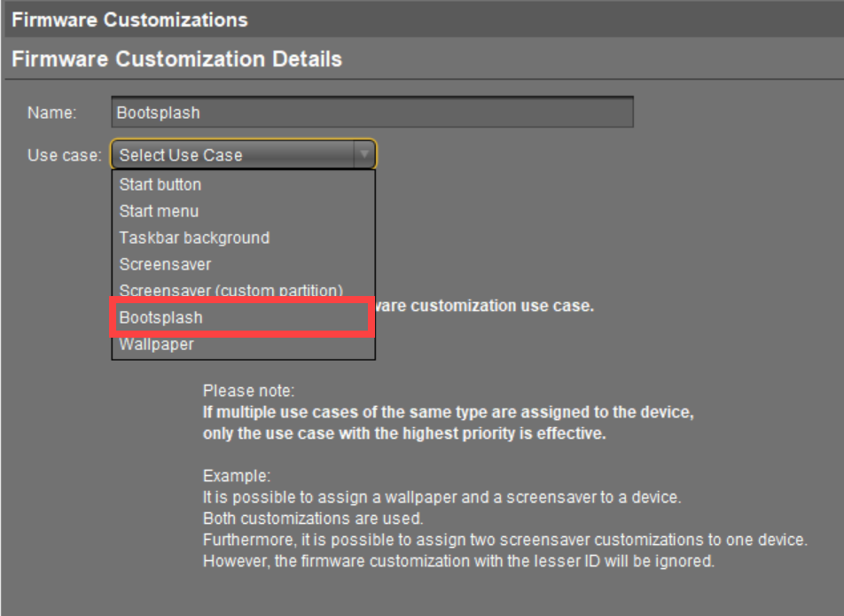
Task: Pick Taskbar background use case
Action: point(194,238)
